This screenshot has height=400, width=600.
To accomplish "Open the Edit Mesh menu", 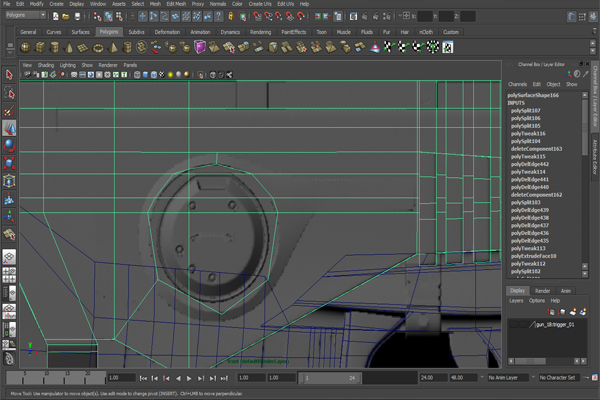I will click(176, 4).
